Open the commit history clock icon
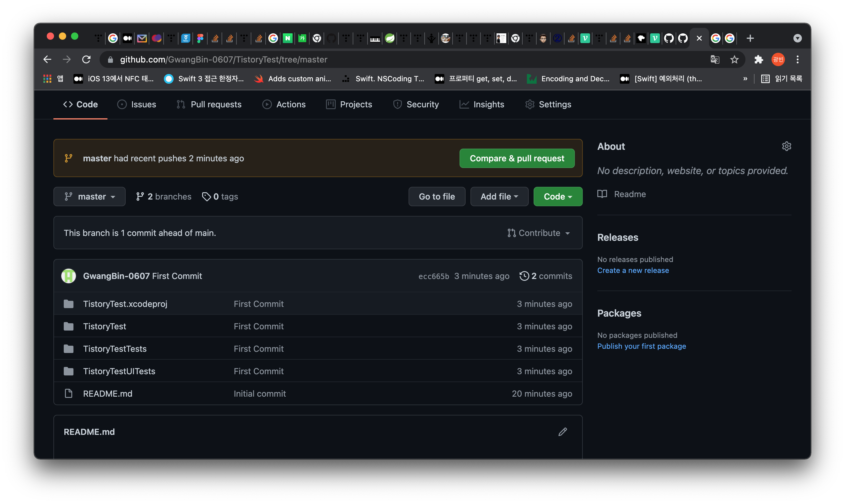The height and width of the screenshot is (504, 845). pos(524,276)
